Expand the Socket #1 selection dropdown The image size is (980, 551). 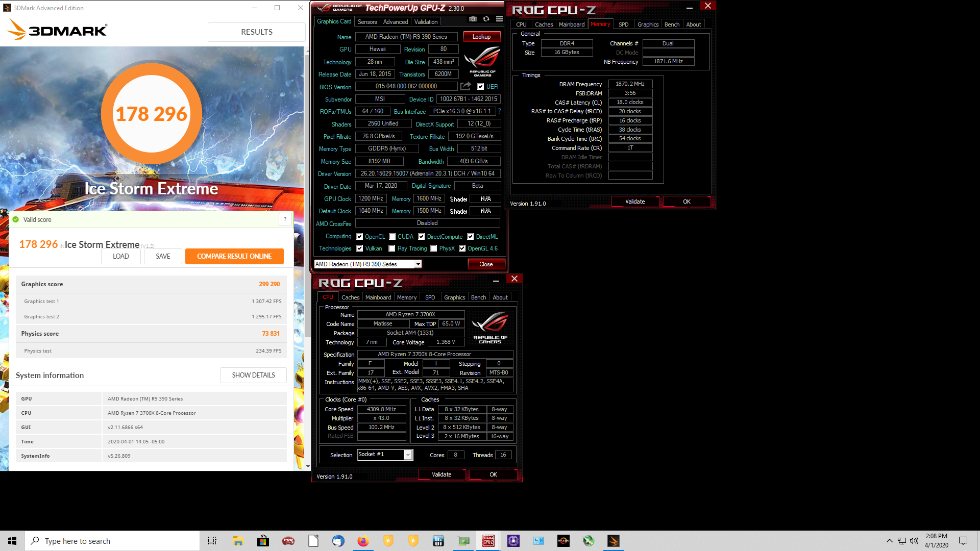[x=408, y=455]
